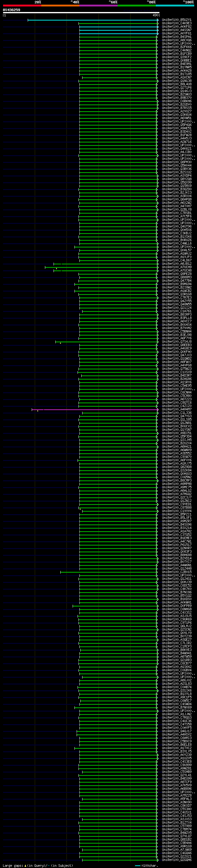Open hit UniRef100_A4SSN7
The height and width of the screenshot is (868, 197).
[x=176, y=30]
